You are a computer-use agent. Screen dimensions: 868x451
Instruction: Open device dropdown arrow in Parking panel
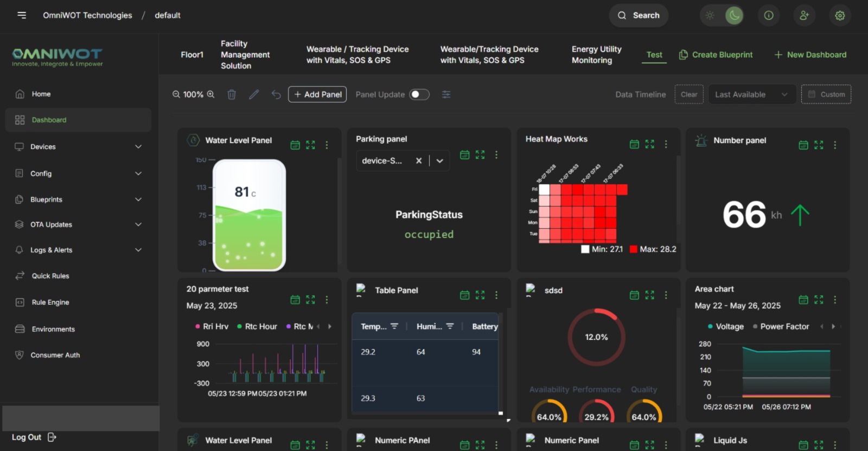coord(440,160)
